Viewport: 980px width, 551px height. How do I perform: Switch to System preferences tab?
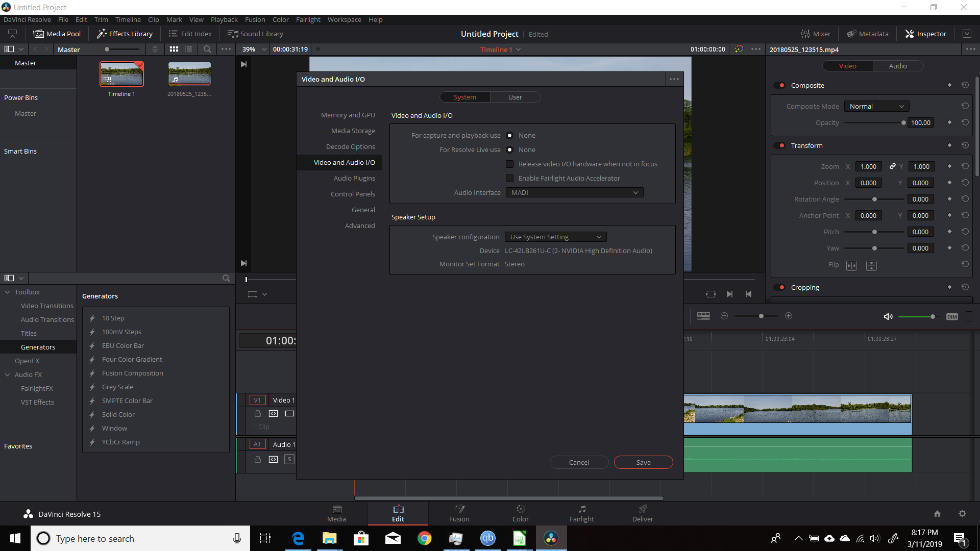point(464,97)
